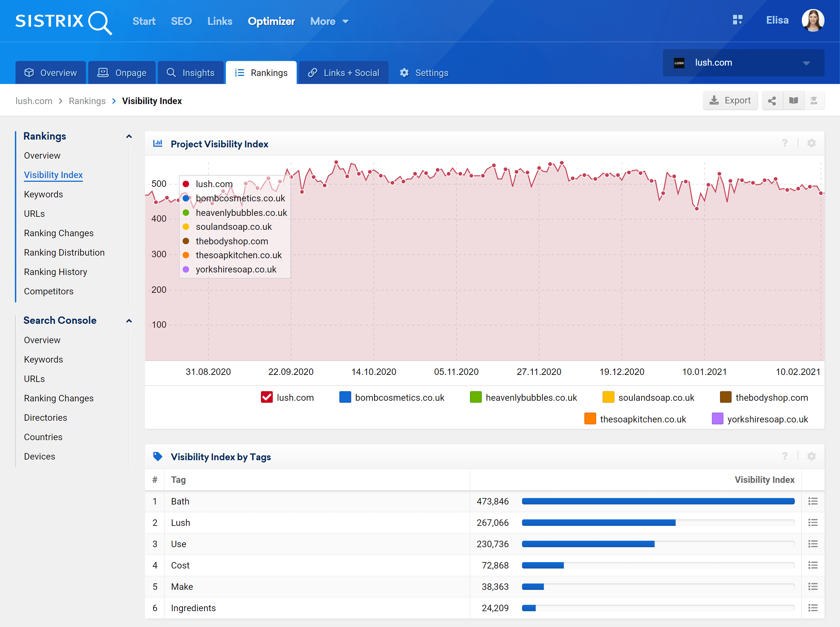The image size is (840, 627).
Task: Open the SEO menu item
Action: [x=181, y=22]
